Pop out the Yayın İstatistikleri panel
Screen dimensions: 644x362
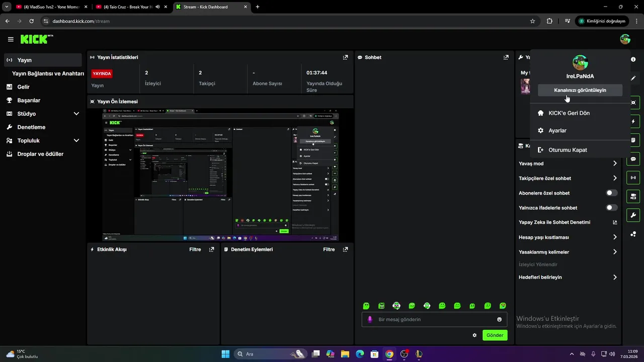tap(345, 57)
